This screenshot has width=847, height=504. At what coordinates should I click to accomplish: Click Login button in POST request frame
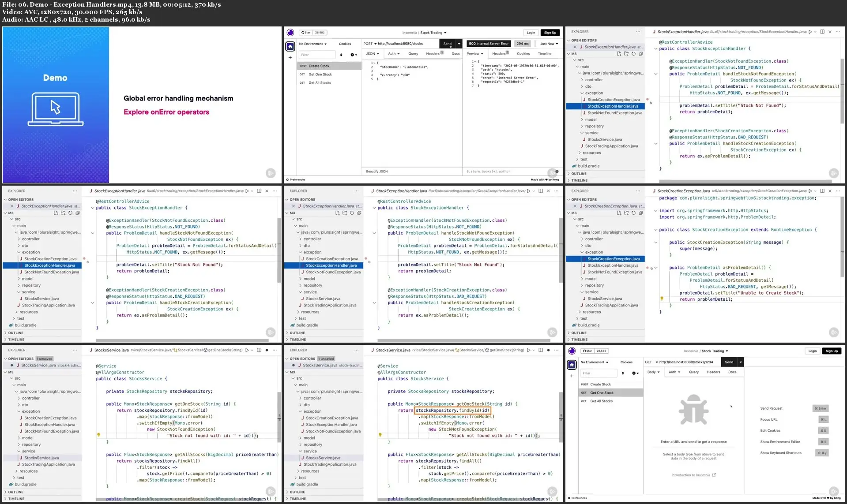coord(531,33)
